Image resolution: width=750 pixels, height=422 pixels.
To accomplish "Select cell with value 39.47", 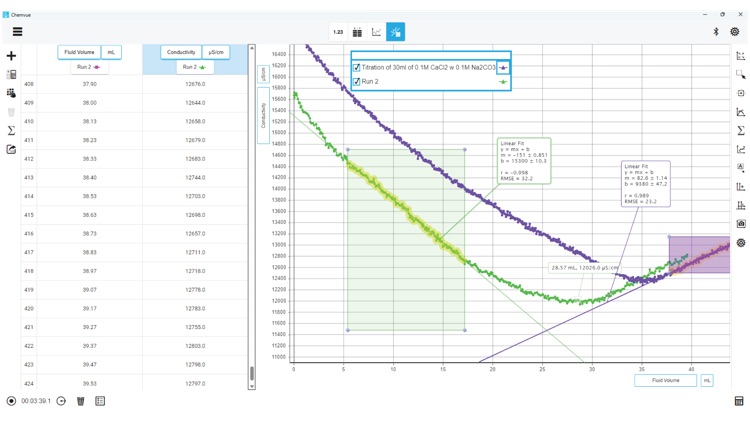I will point(89,365).
